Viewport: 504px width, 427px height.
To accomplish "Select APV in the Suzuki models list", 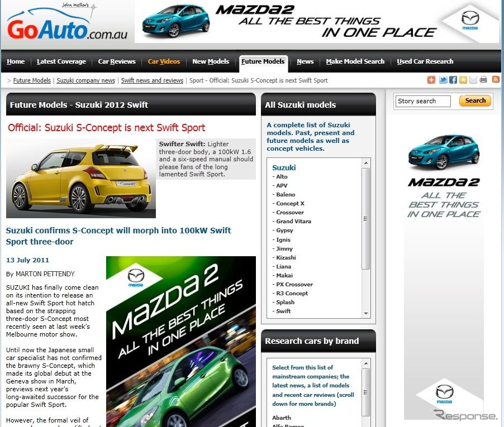I will click(282, 185).
